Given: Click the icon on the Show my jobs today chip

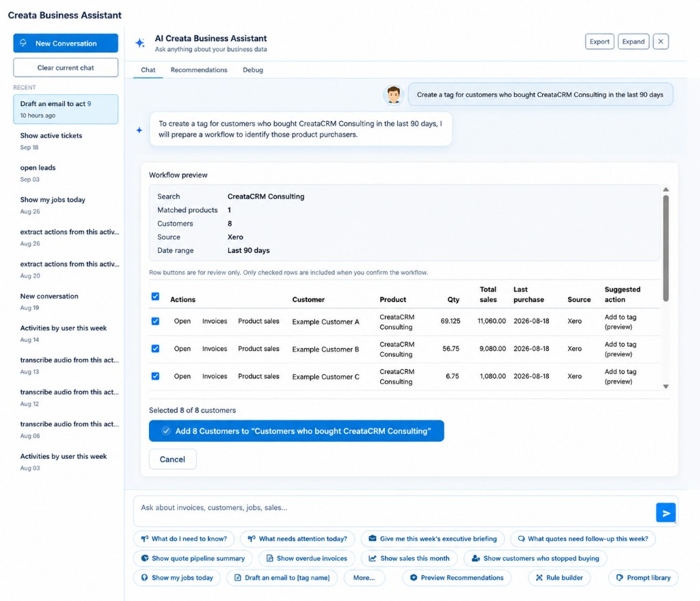Looking at the screenshot, I should point(145,577).
